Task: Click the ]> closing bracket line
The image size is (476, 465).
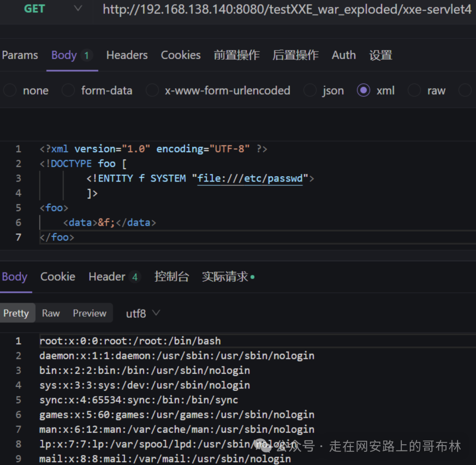Action: 92,193
